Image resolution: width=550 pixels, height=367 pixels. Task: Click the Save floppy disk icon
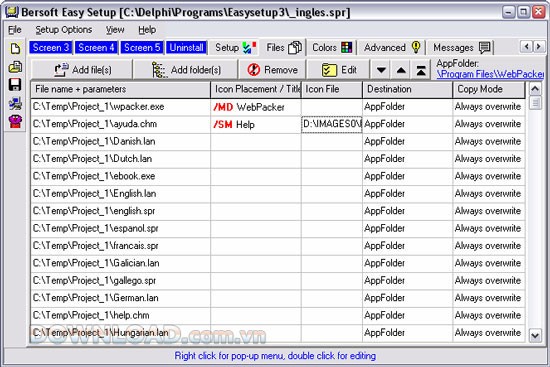coord(15,85)
